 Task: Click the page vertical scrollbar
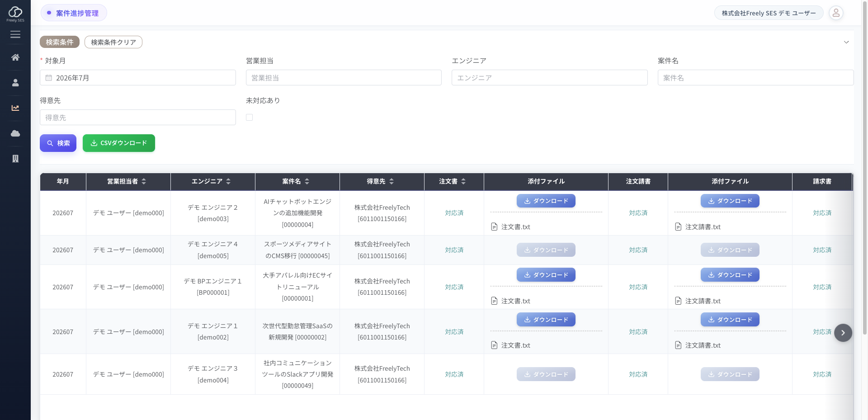tap(865, 167)
